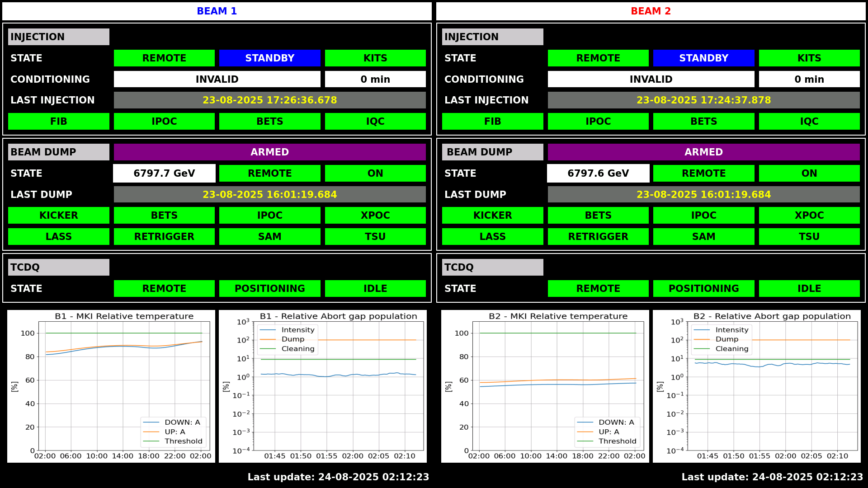
Task: Open BEAM 1 header tab
Action: point(217,11)
